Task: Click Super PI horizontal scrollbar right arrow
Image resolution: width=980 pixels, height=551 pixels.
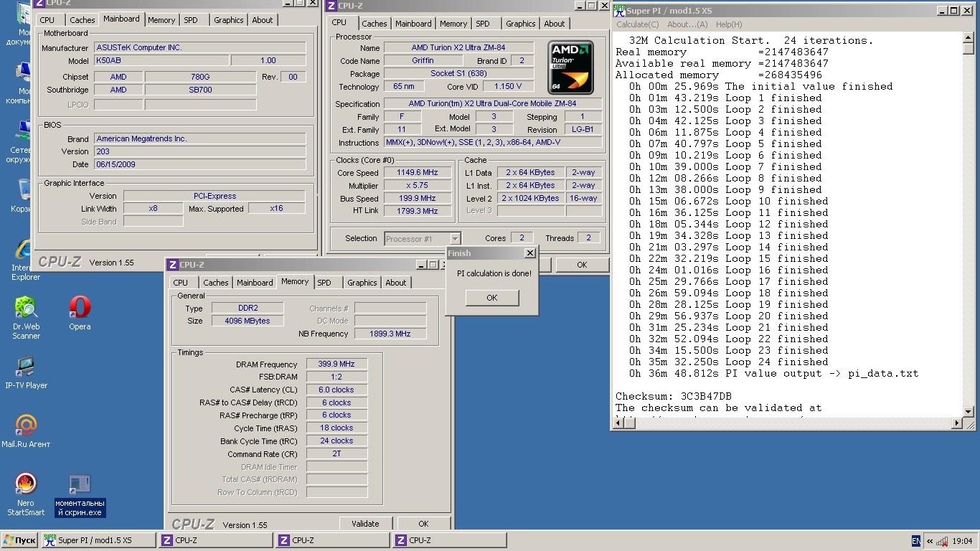Action: 956,423
